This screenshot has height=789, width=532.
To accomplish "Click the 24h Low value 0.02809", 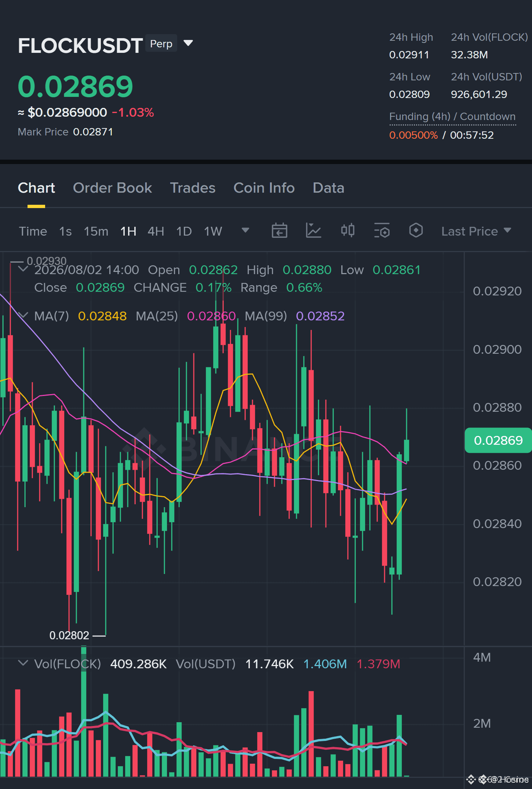I will pyautogui.click(x=409, y=94).
